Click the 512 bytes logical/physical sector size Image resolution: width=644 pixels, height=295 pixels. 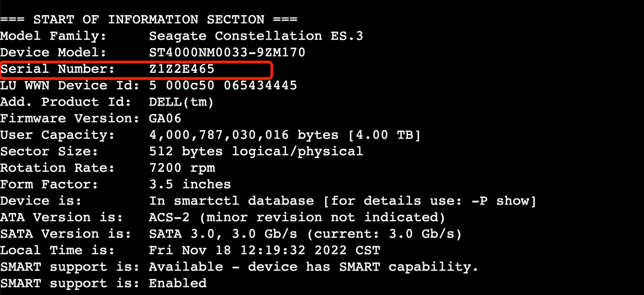[256, 151]
